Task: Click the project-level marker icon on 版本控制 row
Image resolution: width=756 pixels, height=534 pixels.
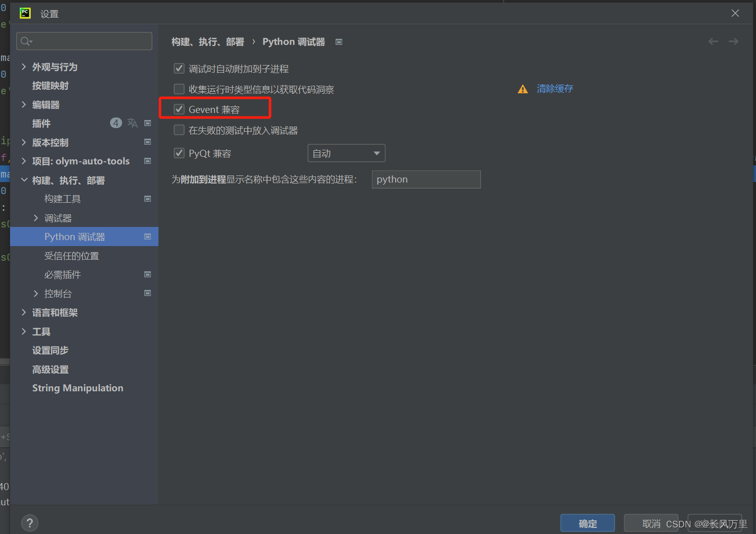Action: coord(148,142)
